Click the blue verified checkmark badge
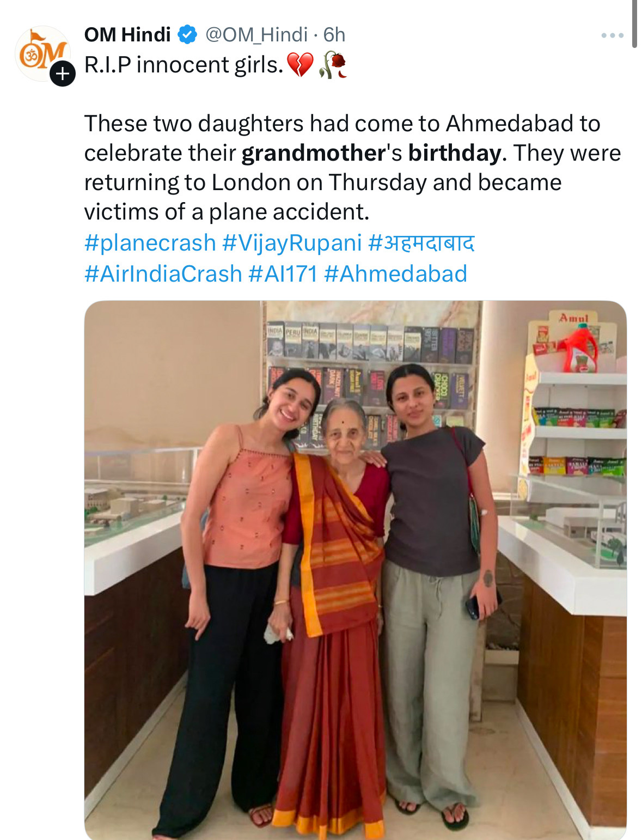This screenshot has width=642, height=840. pos(188,35)
